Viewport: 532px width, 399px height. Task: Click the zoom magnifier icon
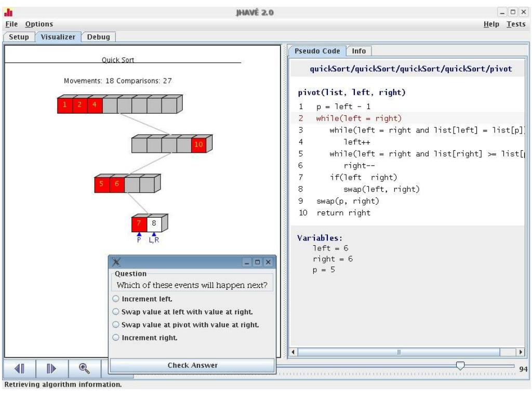[x=84, y=368]
